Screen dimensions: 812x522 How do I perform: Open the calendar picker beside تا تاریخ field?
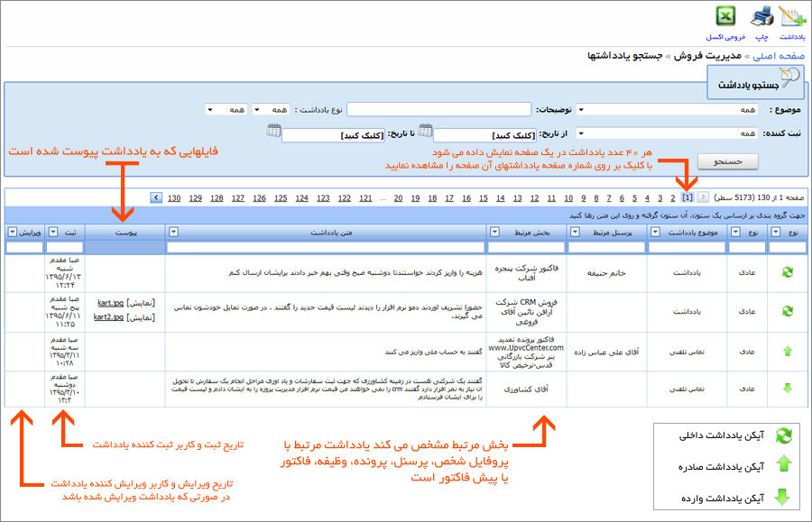click(x=274, y=131)
